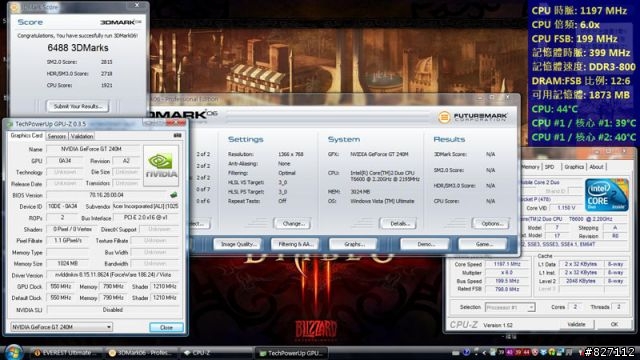Click the Driver Version field in GPU-Z
The height and width of the screenshot is (360, 640).
[113, 275]
